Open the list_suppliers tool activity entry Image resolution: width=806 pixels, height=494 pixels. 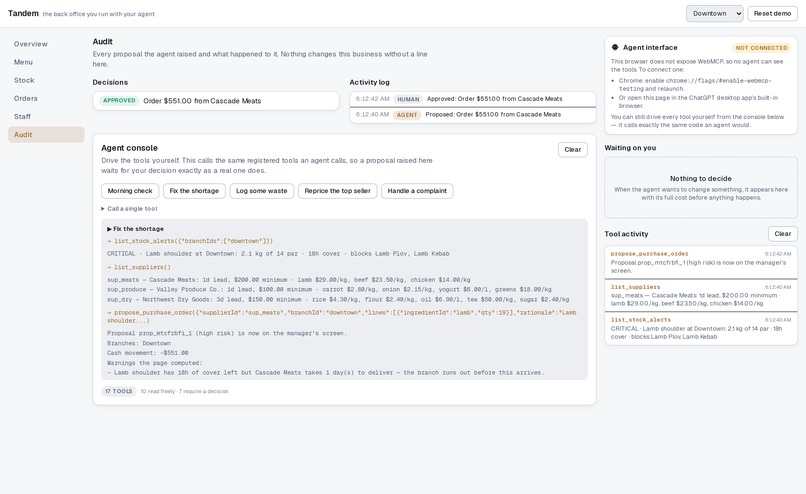click(701, 296)
